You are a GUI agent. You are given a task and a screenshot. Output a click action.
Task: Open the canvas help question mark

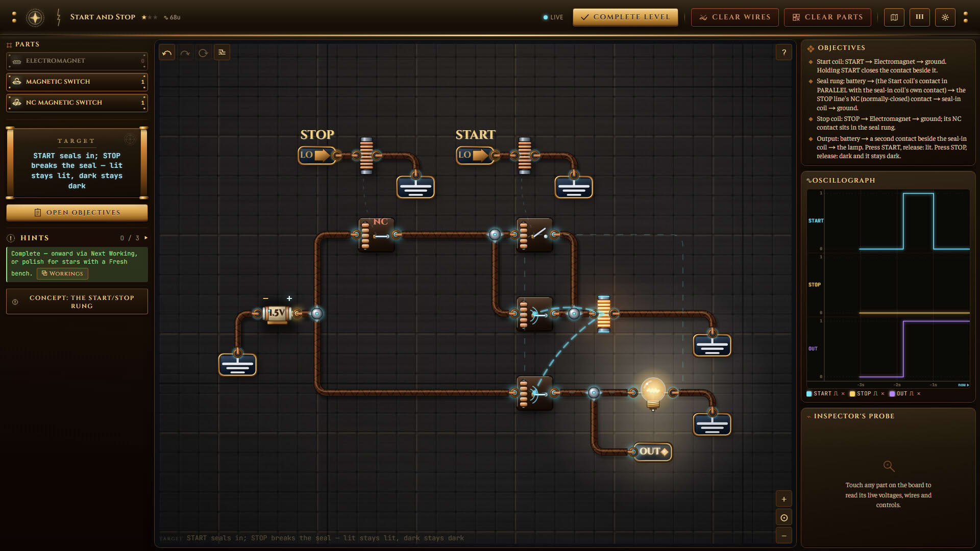coord(784,52)
